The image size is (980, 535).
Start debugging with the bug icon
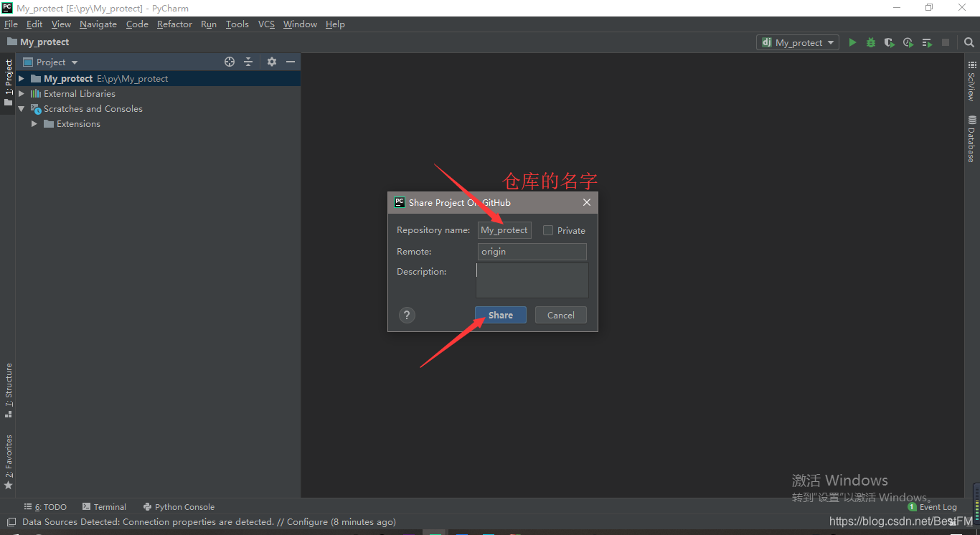pyautogui.click(x=871, y=42)
